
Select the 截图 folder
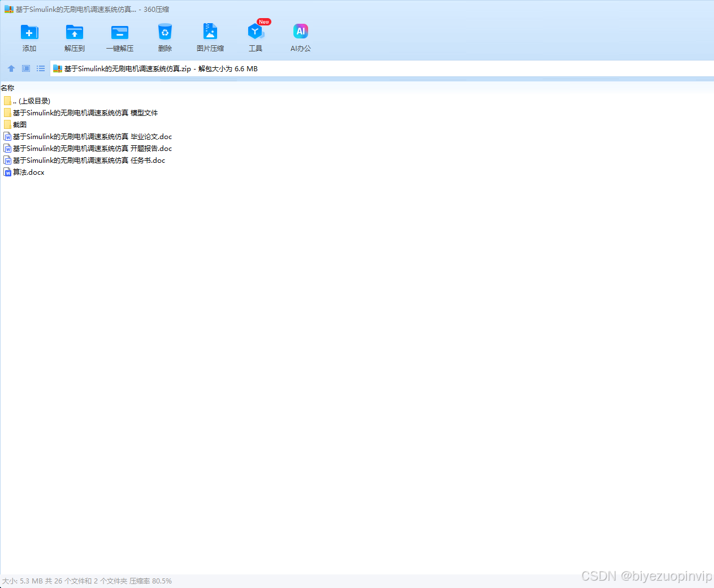click(x=15, y=124)
